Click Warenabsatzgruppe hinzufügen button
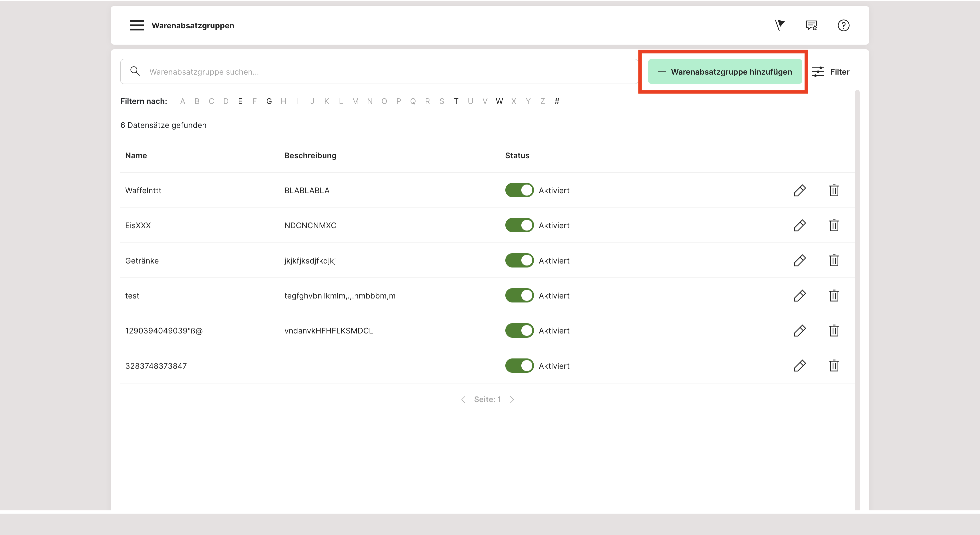This screenshot has height=535, width=980. 725,72
